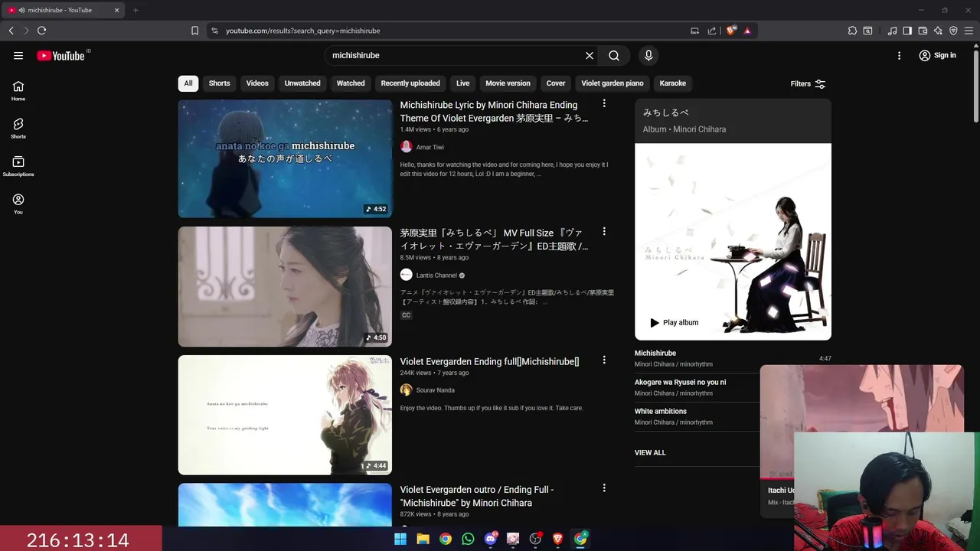Open Michishirube Lyric by Minori Chihara title
980x551 pixels.
(494, 112)
